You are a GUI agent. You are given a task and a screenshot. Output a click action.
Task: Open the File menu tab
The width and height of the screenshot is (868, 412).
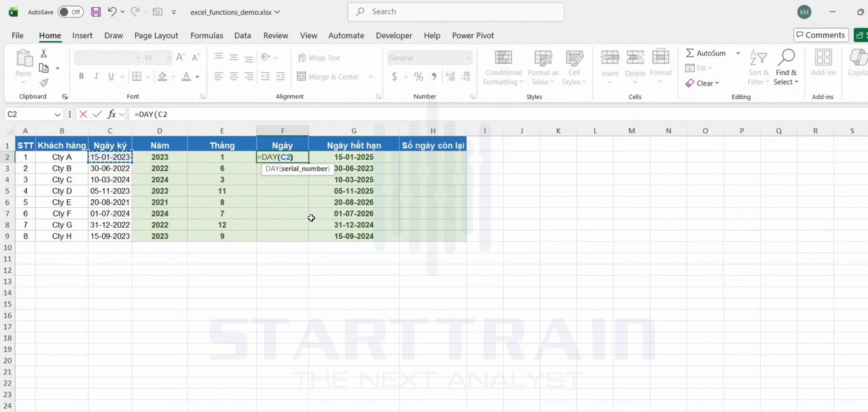[18, 35]
